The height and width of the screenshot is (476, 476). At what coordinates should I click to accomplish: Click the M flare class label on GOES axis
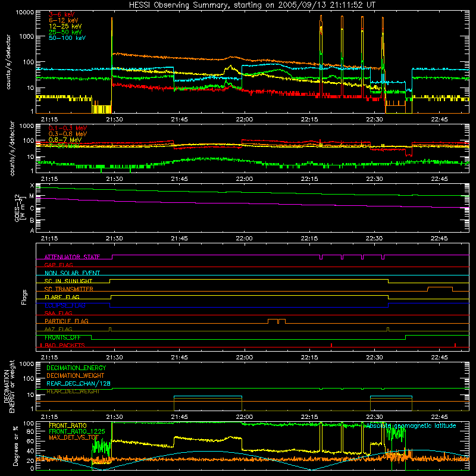(32, 196)
